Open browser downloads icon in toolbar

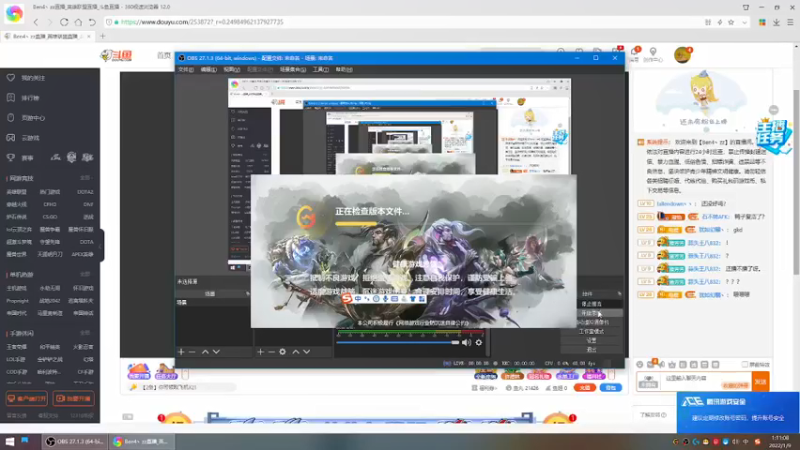tap(777, 22)
